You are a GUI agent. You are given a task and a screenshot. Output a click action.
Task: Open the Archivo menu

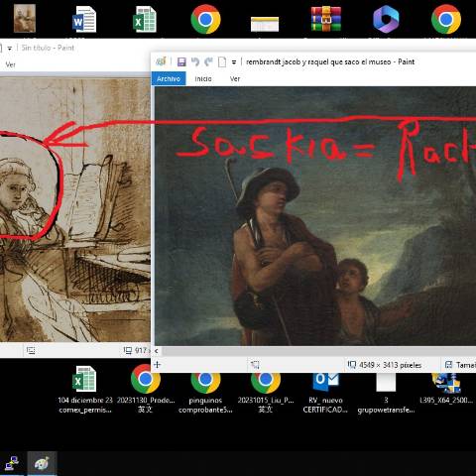pyautogui.click(x=169, y=78)
